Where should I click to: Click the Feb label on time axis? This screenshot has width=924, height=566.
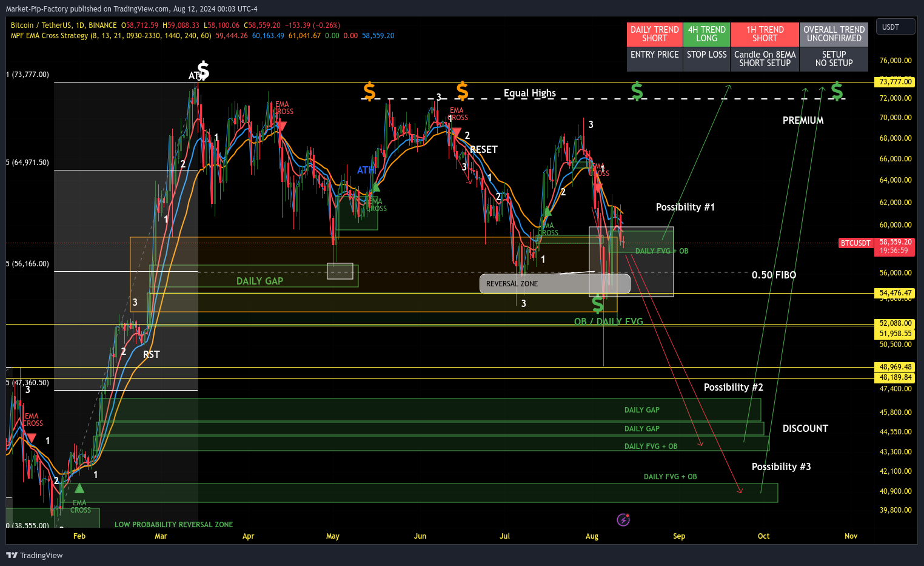coord(79,536)
